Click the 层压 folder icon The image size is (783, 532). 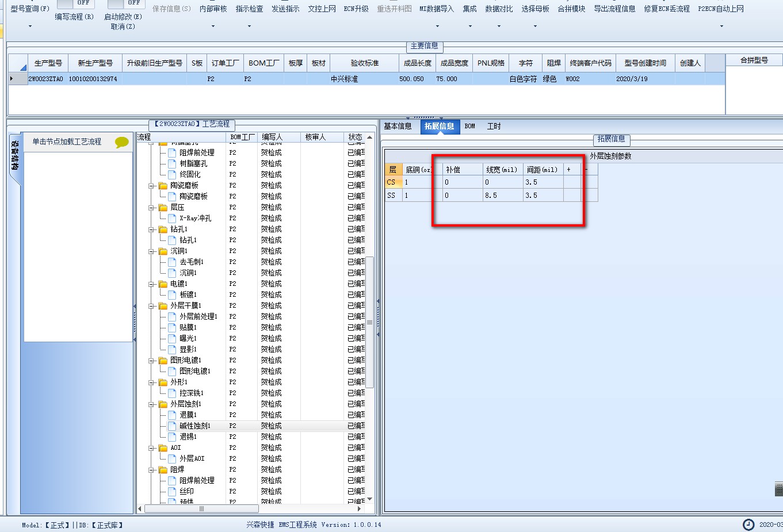(x=163, y=207)
